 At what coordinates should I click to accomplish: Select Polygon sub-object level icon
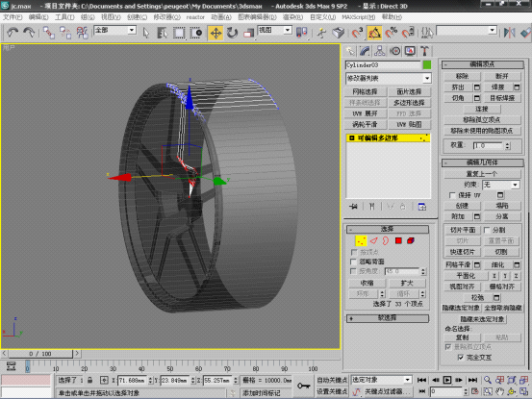pyautogui.click(x=398, y=240)
